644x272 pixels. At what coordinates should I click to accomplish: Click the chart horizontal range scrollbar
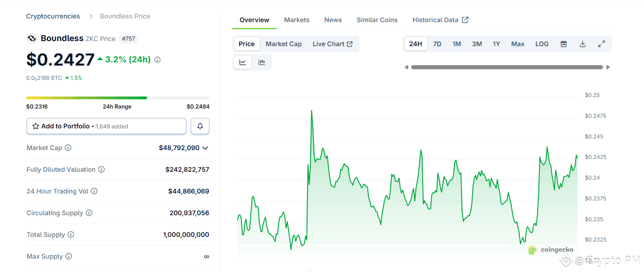point(507,67)
